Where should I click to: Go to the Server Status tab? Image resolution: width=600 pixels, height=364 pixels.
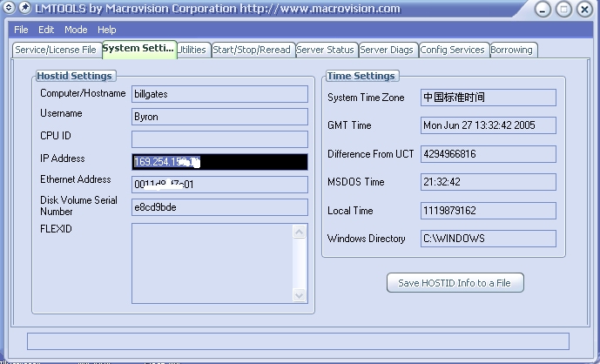[x=326, y=50]
